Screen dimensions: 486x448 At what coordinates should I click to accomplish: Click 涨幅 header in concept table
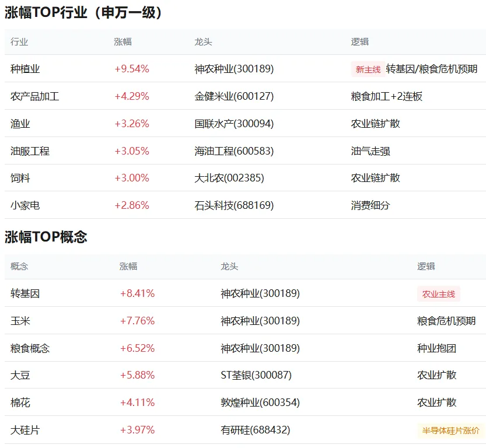point(128,267)
